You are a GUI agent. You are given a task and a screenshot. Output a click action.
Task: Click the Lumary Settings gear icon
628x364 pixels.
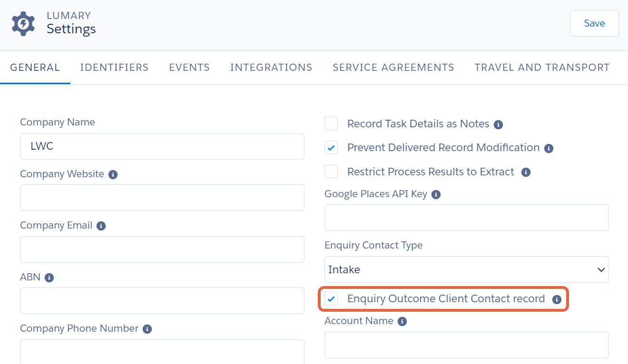tap(23, 24)
